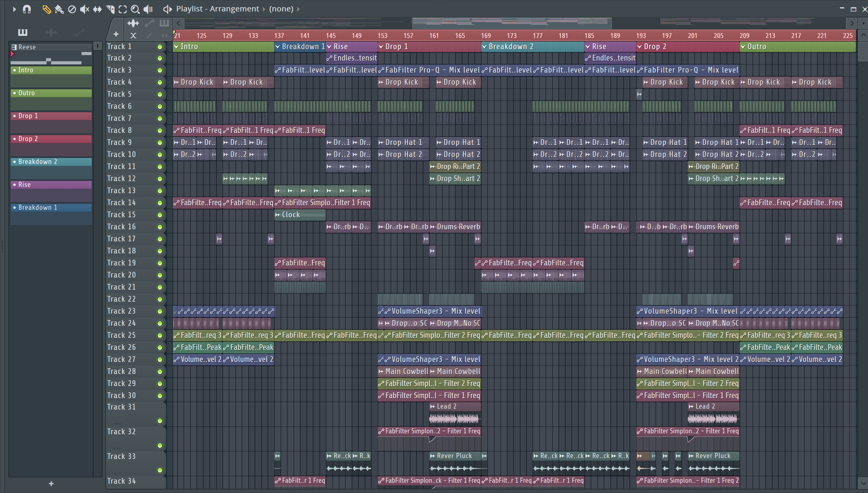Click the Track 12 header name
Image resolution: width=868 pixels, height=493 pixels.
pyautogui.click(x=121, y=178)
